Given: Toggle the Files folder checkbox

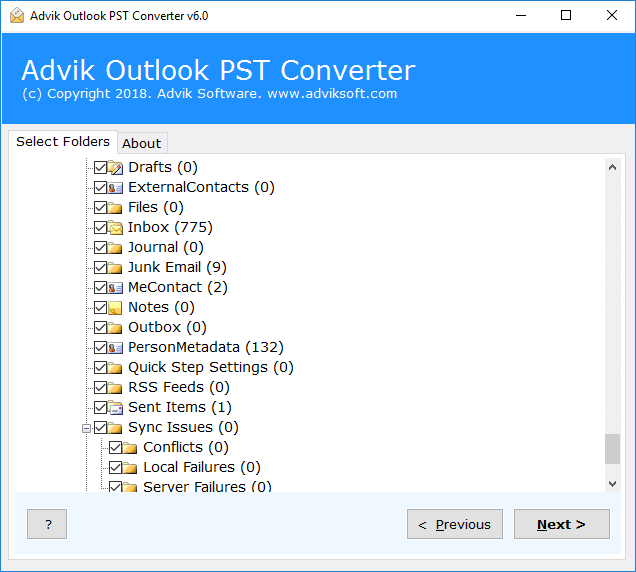Looking at the screenshot, I should pyautogui.click(x=100, y=207).
